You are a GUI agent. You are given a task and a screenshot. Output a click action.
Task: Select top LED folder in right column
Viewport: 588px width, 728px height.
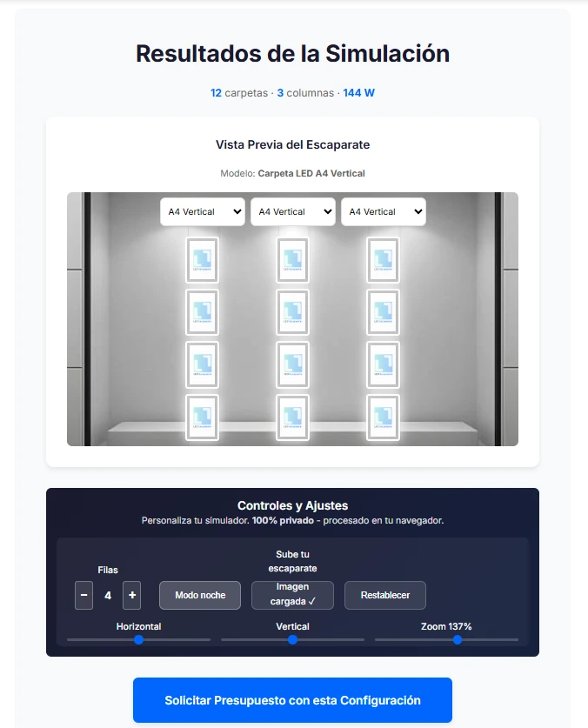pos(384,260)
